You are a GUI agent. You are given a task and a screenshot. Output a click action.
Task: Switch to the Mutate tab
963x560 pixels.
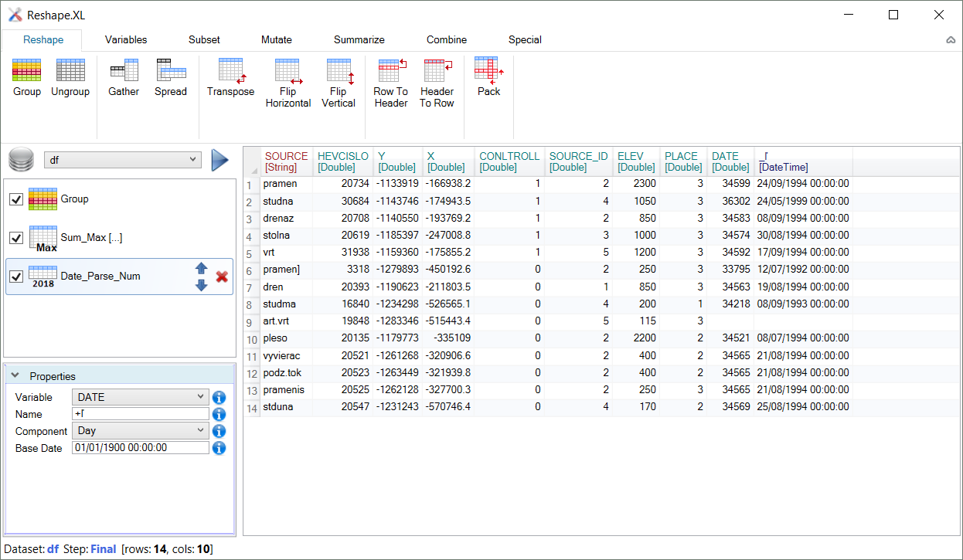coord(277,39)
